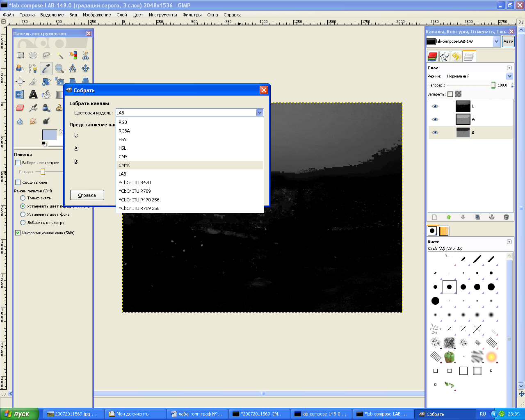Select the Scissors Select tool
Screen dimensions: 525x420
[x=86, y=55]
